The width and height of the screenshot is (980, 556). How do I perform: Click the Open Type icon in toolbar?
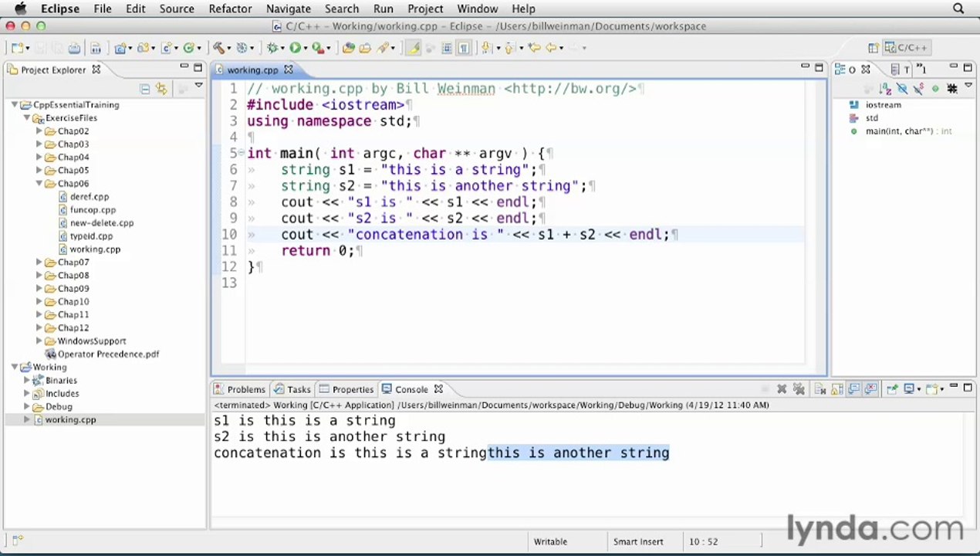click(x=349, y=48)
